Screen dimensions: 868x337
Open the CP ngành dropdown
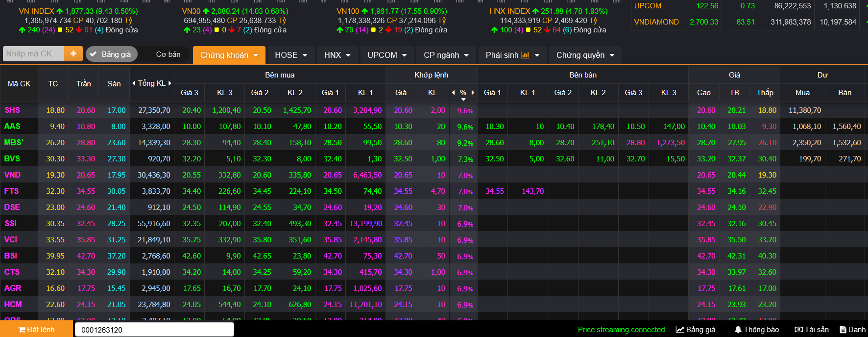[x=446, y=55]
